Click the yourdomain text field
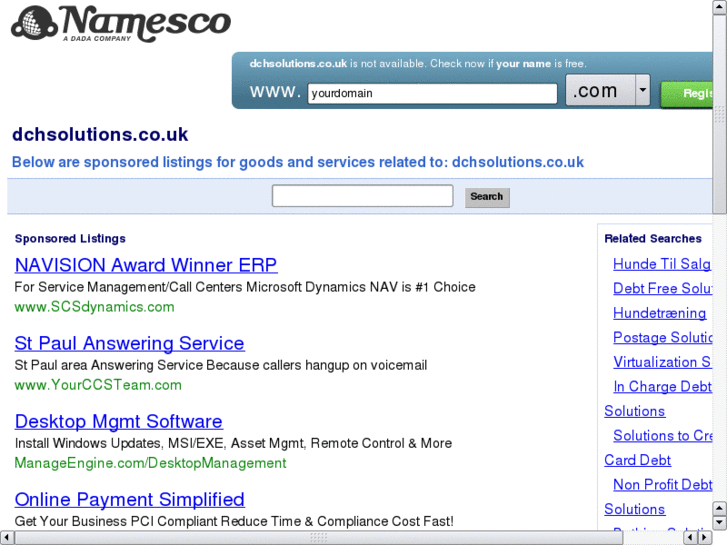This screenshot has height=545, width=727. point(432,93)
